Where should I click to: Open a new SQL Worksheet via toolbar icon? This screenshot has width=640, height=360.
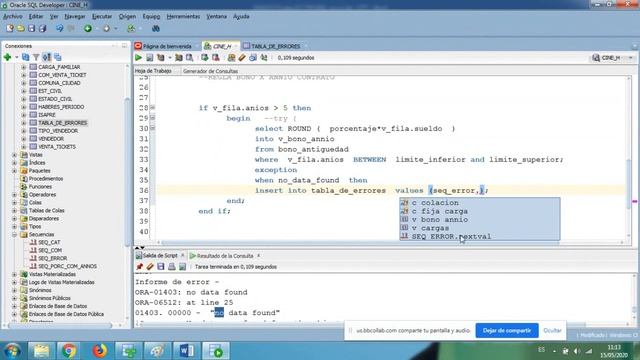coord(131,29)
